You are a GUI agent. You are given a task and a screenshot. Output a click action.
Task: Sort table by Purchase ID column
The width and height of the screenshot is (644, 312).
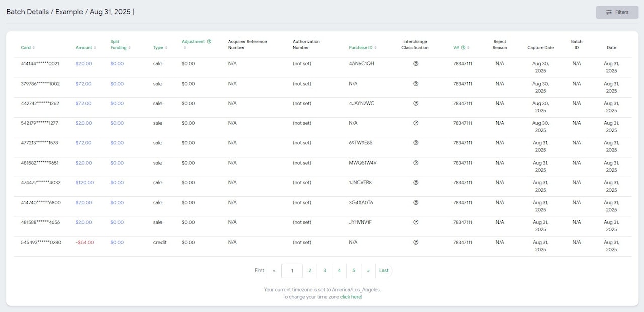tap(363, 48)
